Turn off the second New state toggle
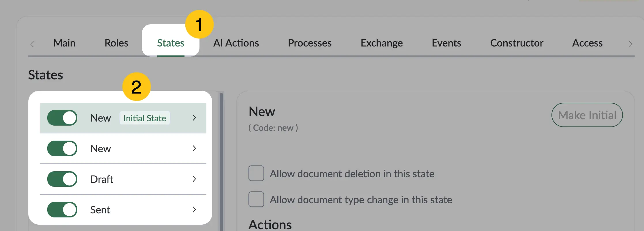The height and width of the screenshot is (231, 644). pos(62,148)
